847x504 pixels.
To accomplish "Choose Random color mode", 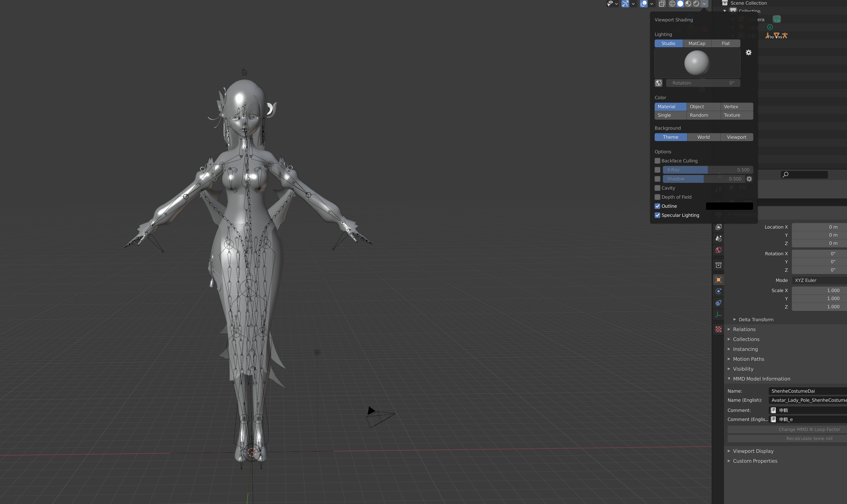I will 699,115.
